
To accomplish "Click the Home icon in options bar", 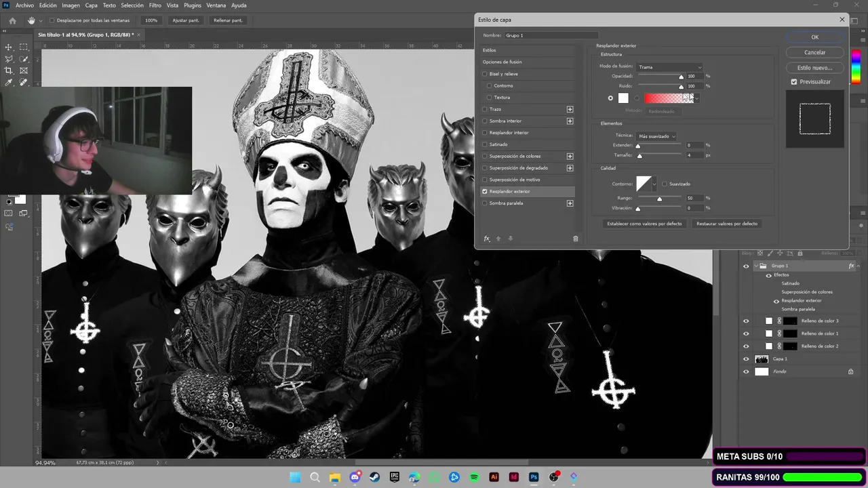I will pos(12,20).
